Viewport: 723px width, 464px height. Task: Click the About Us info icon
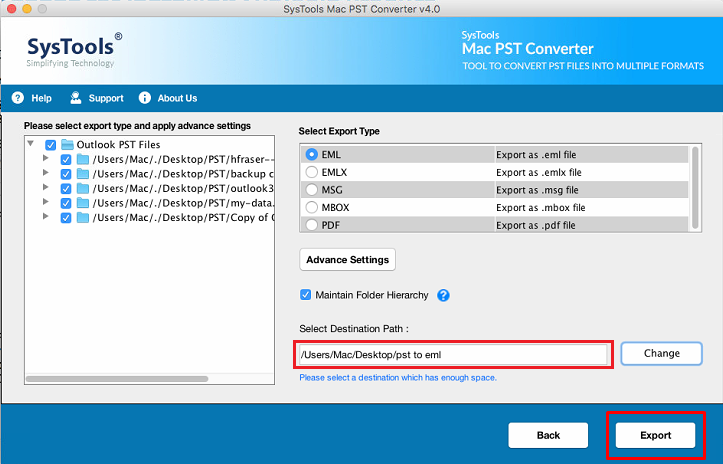145,98
